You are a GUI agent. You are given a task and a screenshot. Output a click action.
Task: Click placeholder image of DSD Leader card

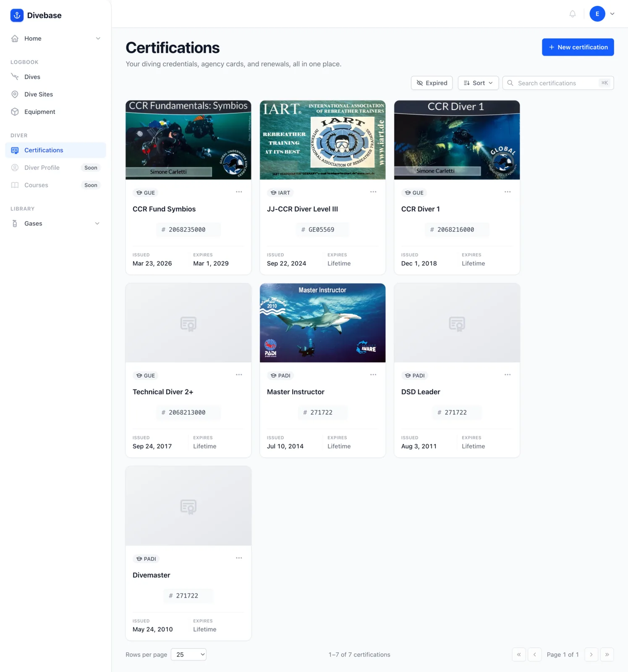pyautogui.click(x=457, y=323)
